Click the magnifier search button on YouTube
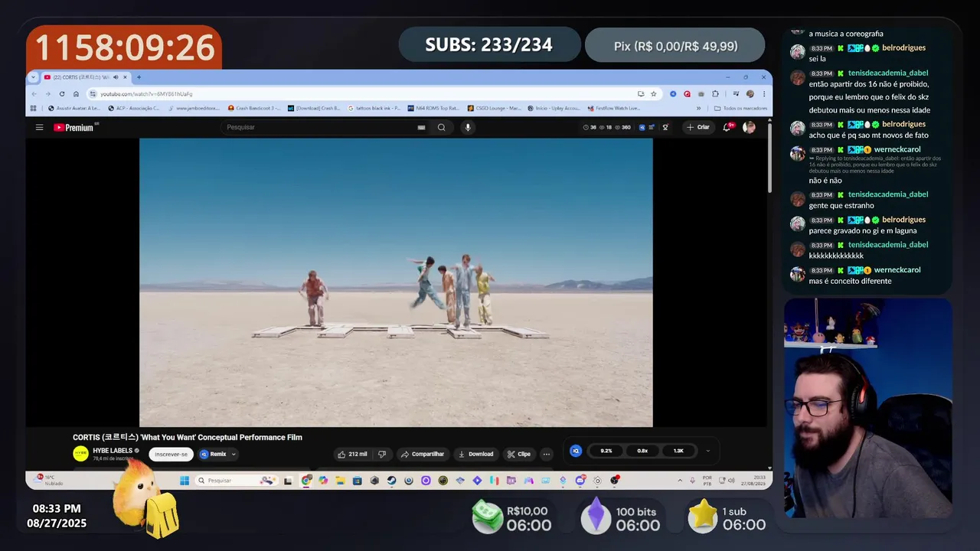Screen dimensions: 980x551 click(x=441, y=127)
